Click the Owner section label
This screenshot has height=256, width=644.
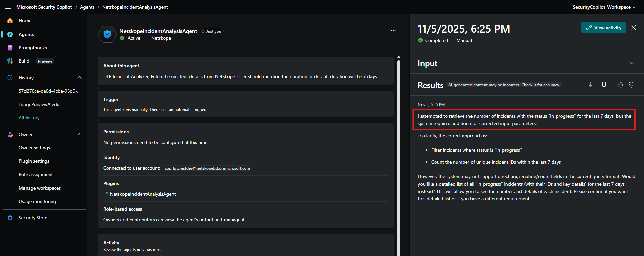point(26,134)
